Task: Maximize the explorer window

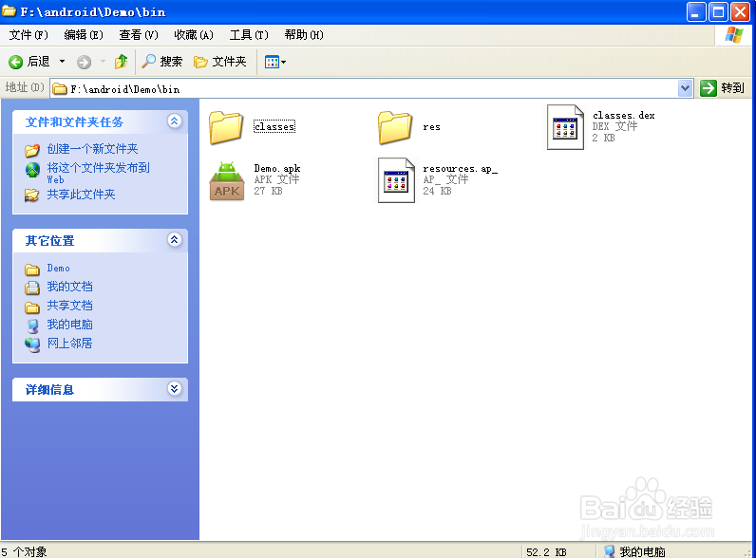Action: (x=718, y=11)
